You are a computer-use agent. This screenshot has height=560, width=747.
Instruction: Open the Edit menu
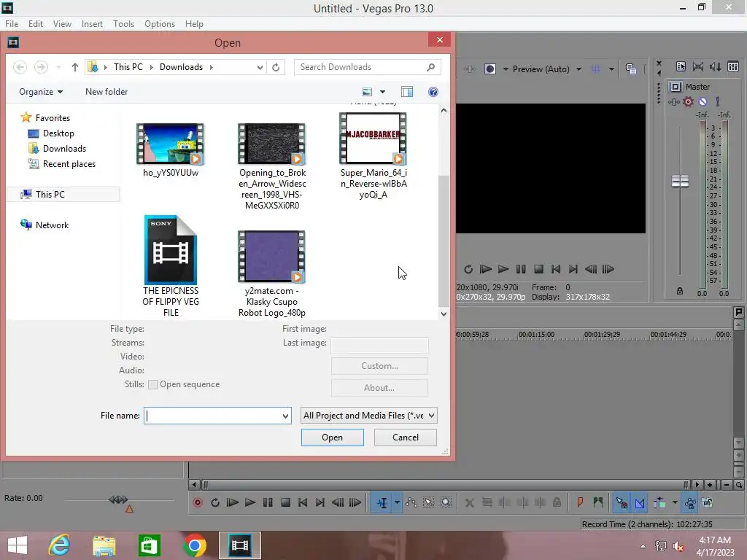[36, 24]
